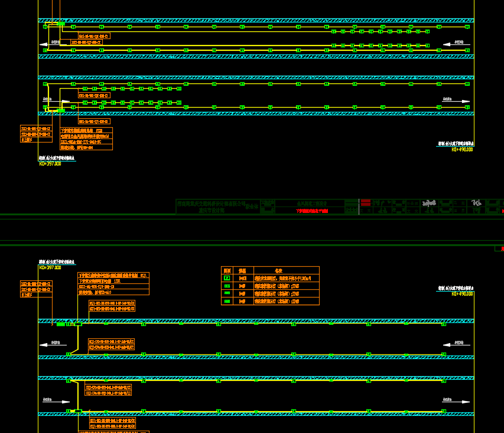504x433 pixels.
Task: Click the first symbol in the legend table
Action: [227, 278]
